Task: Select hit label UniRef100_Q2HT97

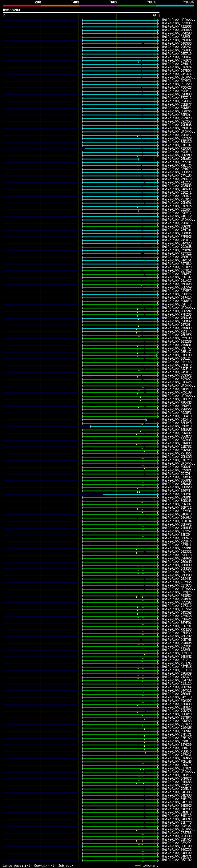Action: click(176, 277)
